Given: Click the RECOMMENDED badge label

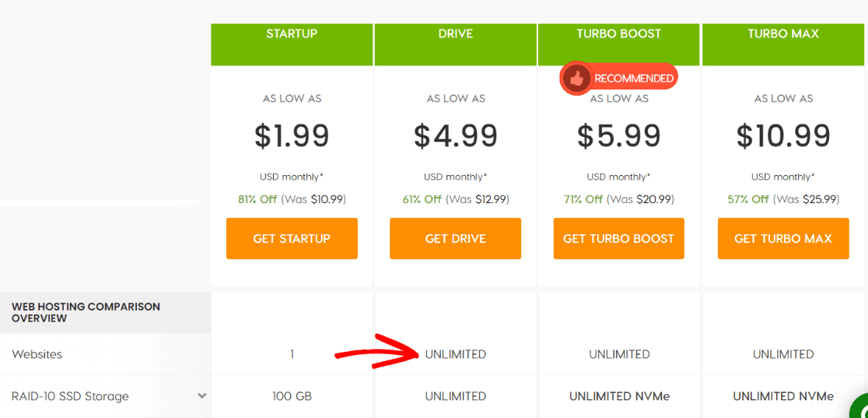Looking at the screenshot, I should click(633, 79).
